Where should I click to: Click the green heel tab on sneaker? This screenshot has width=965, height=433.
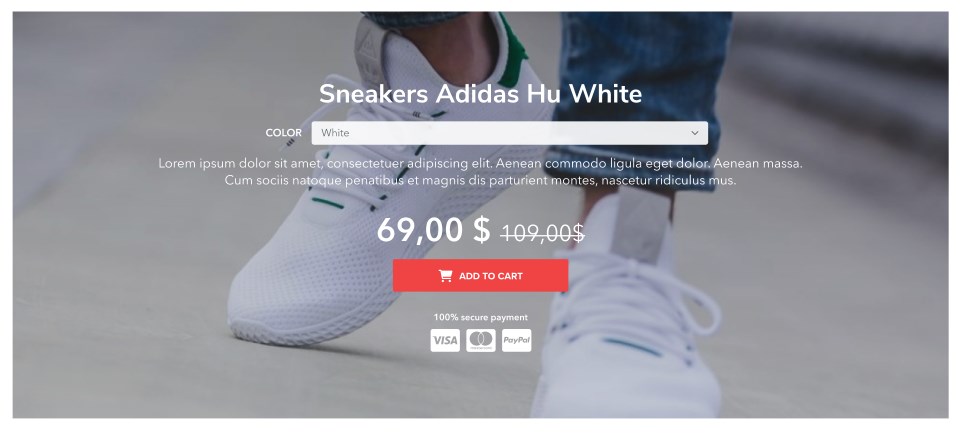(x=510, y=55)
